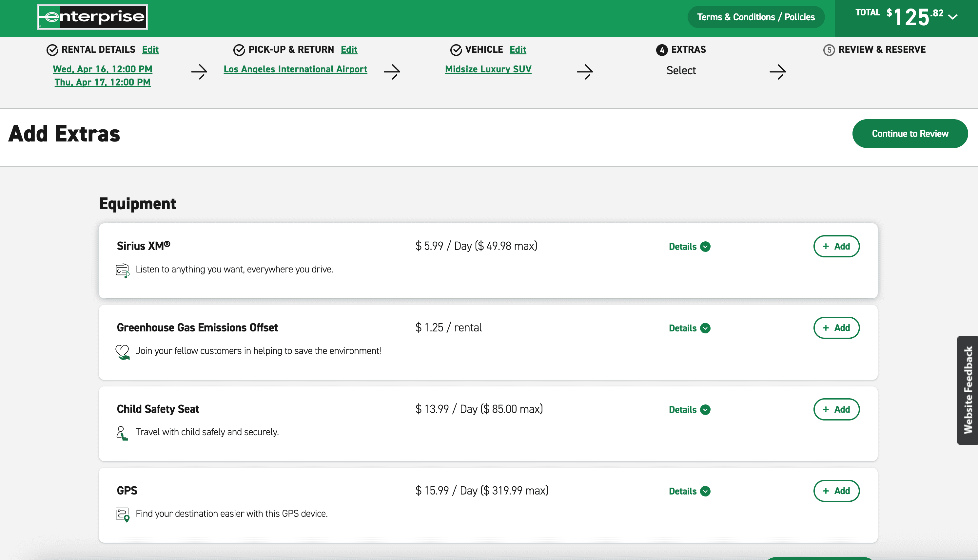Click the Review & Reserve step 5 icon
This screenshot has width=978, height=560.
tap(829, 50)
